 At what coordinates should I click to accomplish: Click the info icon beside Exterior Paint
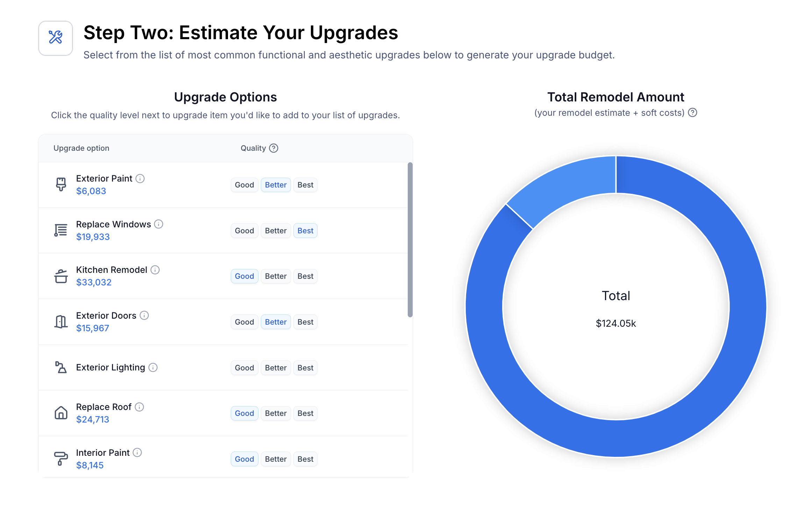(140, 179)
